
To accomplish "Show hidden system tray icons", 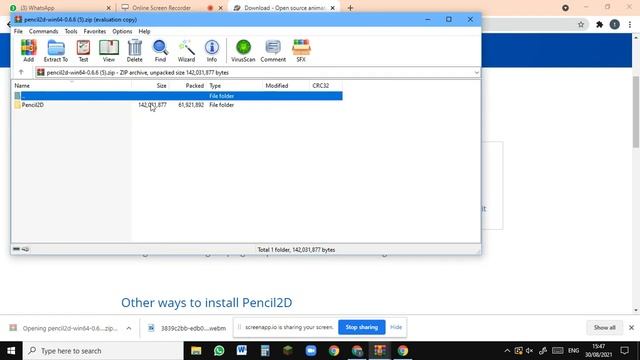I will [507, 351].
